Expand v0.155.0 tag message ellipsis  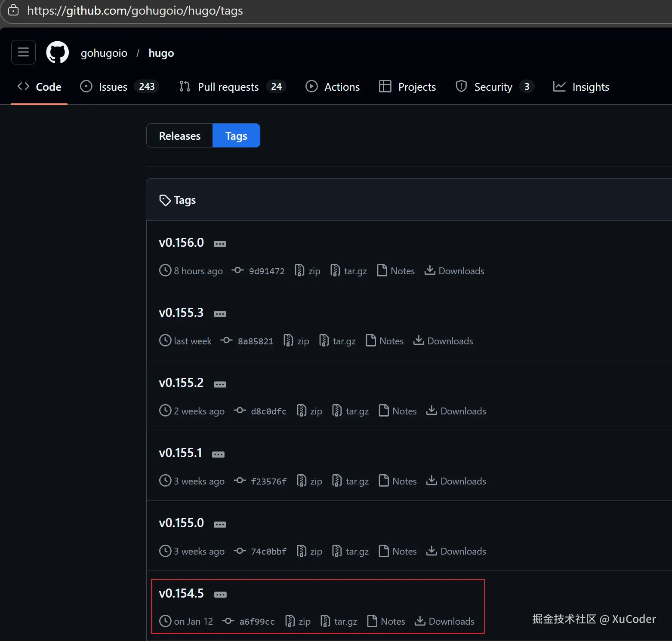click(220, 524)
